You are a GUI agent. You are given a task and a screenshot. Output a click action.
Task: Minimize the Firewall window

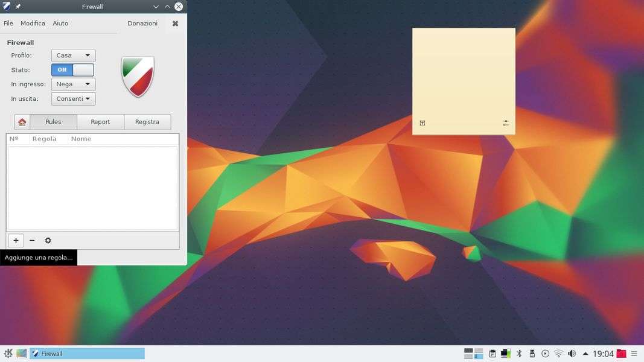click(156, 7)
